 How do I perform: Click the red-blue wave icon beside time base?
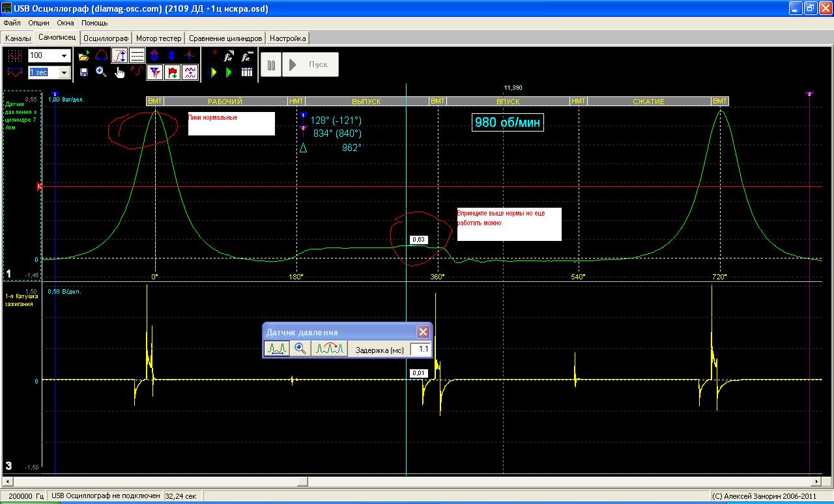[x=14, y=72]
